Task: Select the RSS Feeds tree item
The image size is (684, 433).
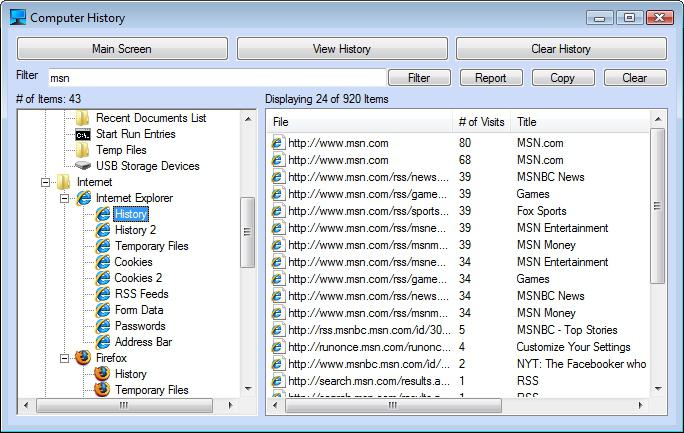Action: point(141,294)
